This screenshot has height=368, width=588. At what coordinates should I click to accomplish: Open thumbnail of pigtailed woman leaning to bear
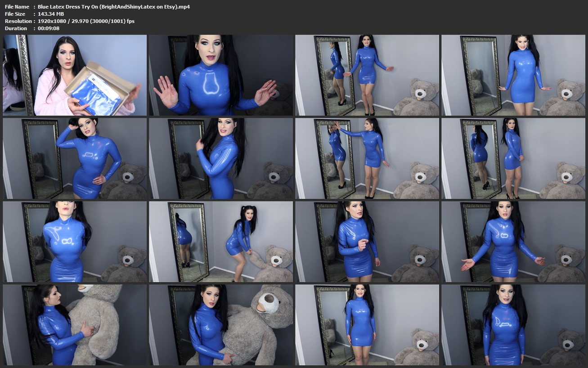click(x=221, y=242)
